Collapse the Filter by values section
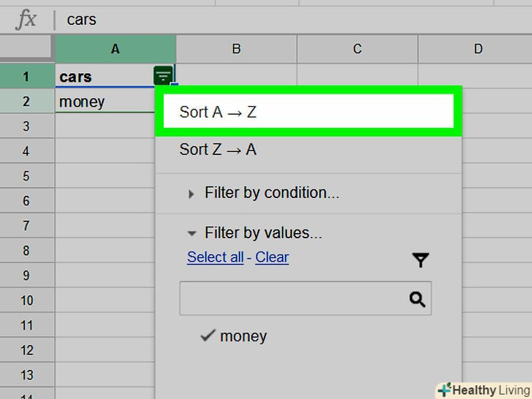Viewport: 532px width, 399px height. coord(191,234)
